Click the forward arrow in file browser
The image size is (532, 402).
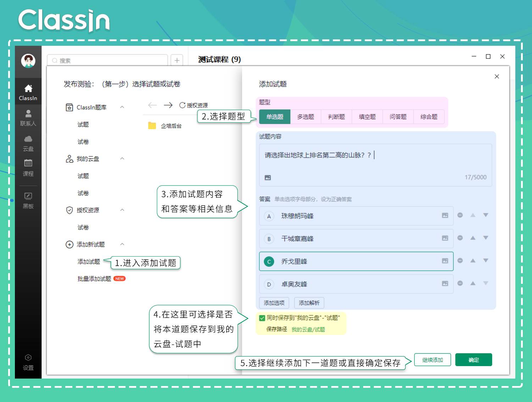[x=168, y=105]
